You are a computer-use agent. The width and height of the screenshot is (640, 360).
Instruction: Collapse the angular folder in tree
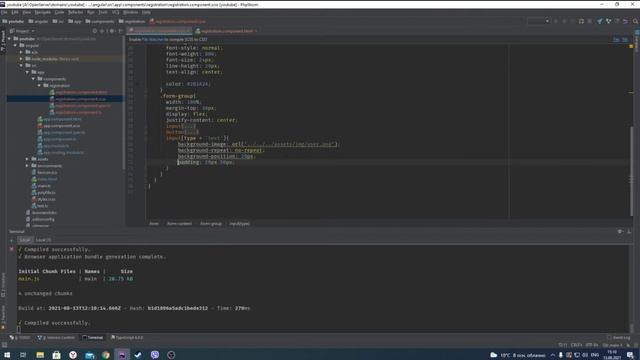(x=16, y=45)
